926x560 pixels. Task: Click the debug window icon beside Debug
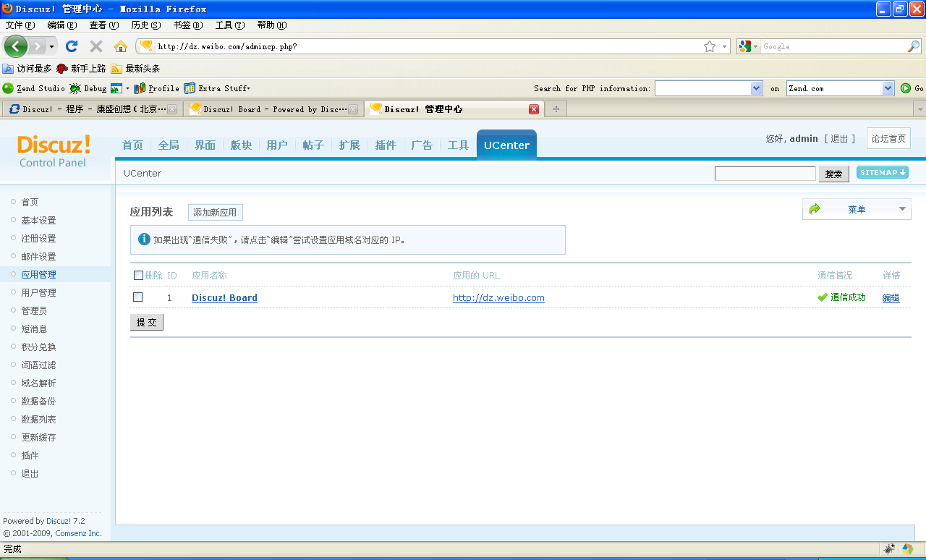click(116, 88)
